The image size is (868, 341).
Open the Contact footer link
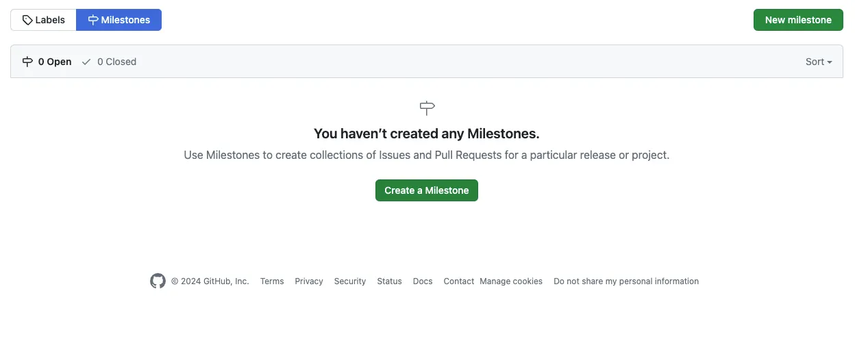coord(458,281)
